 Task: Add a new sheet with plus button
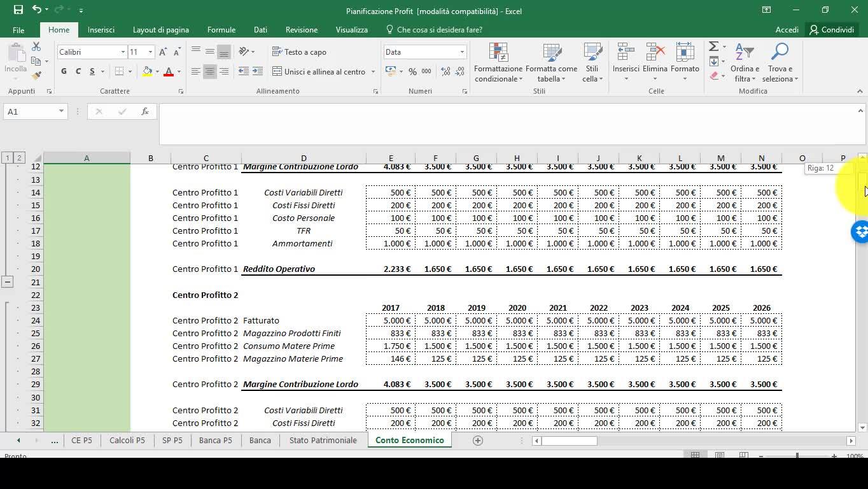point(478,441)
